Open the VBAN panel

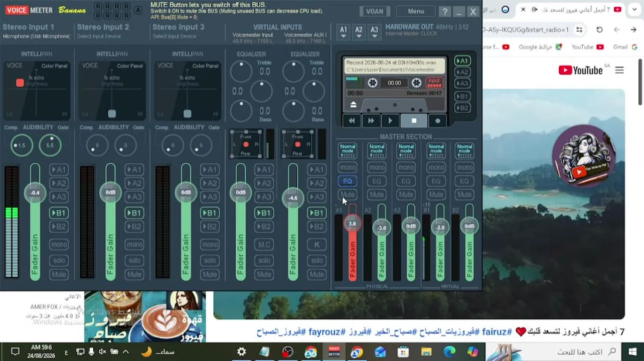coord(374,12)
